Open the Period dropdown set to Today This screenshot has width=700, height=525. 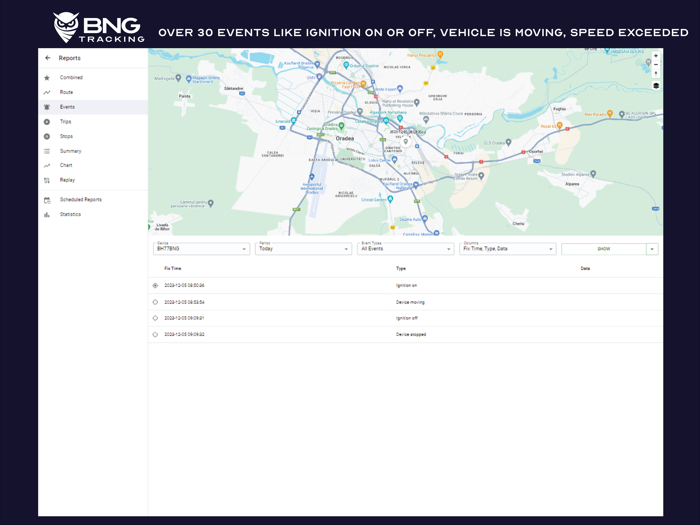303,249
